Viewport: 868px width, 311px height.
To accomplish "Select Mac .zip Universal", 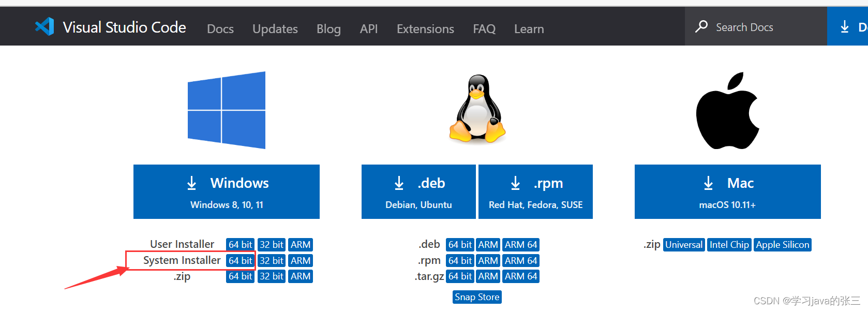I will (x=684, y=245).
